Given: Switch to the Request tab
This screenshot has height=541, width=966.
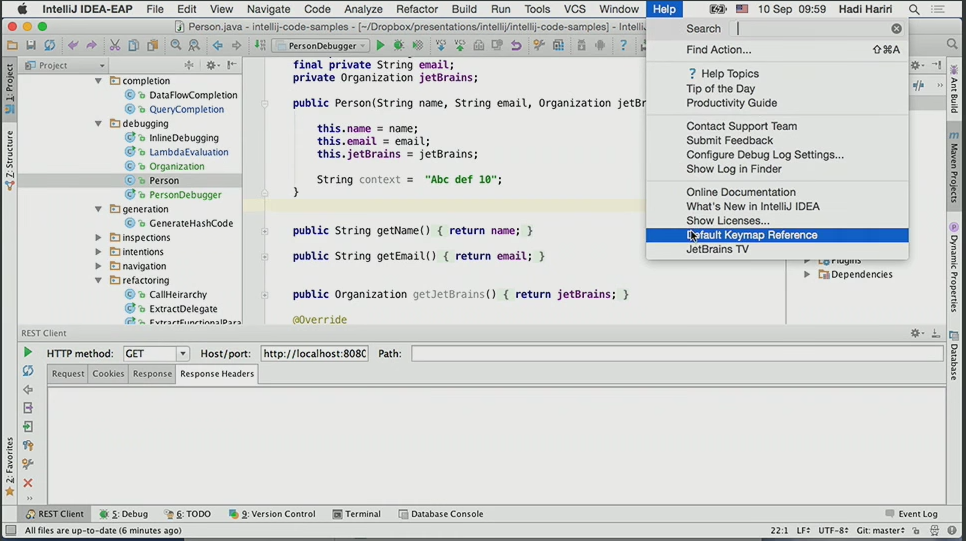Looking at the screenshot, I should [x=68, y=374].
